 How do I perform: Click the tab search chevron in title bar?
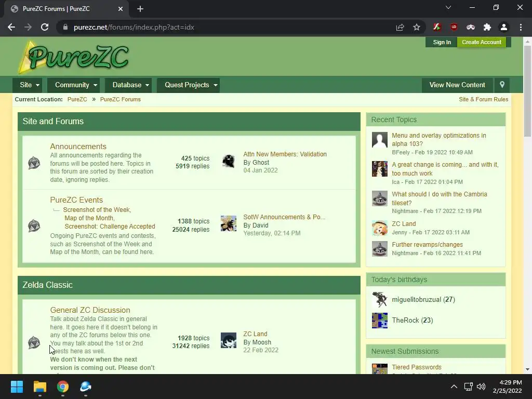click(x=448, y=7)
